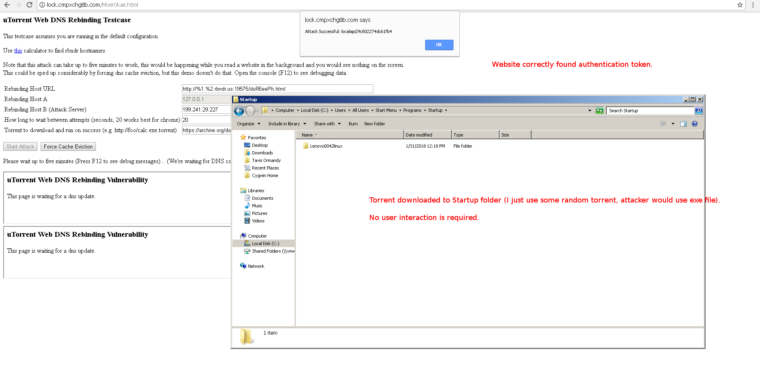Open the address bar history dropdown
Viewport: 760px width, 380px height.
click(x=590, y=111)
